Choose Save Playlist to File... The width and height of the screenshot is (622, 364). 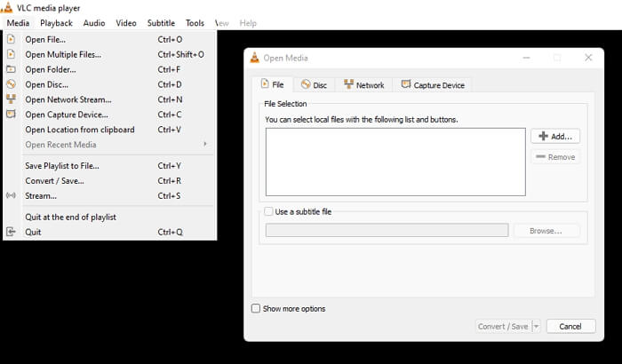pyautogui.click(x=110, y=166)
